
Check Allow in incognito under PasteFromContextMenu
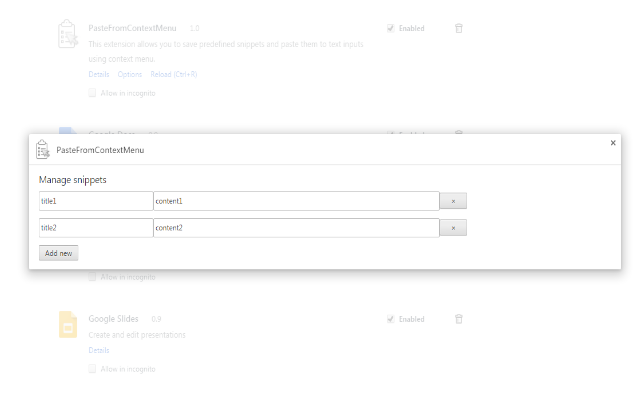[x=92, y=93]
